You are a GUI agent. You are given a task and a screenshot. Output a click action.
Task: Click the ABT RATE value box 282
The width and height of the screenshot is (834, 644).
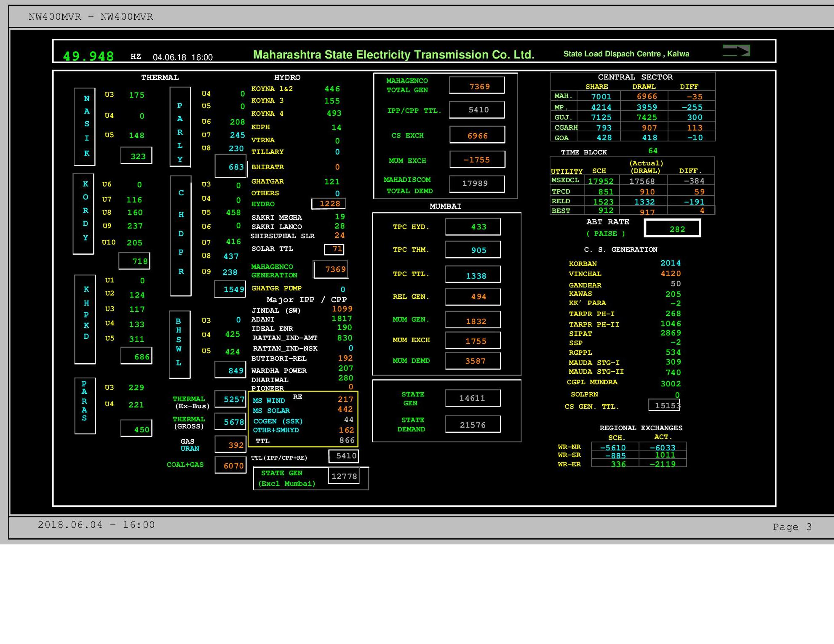tap(673, 228)
